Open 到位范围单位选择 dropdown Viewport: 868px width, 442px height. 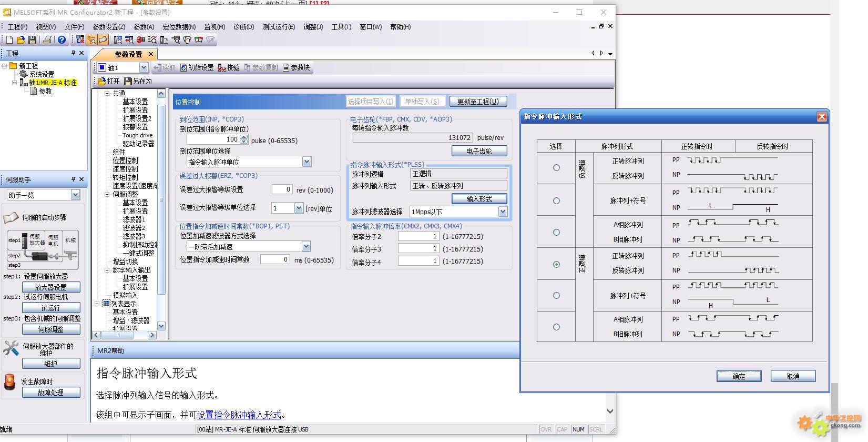(307, 162)
